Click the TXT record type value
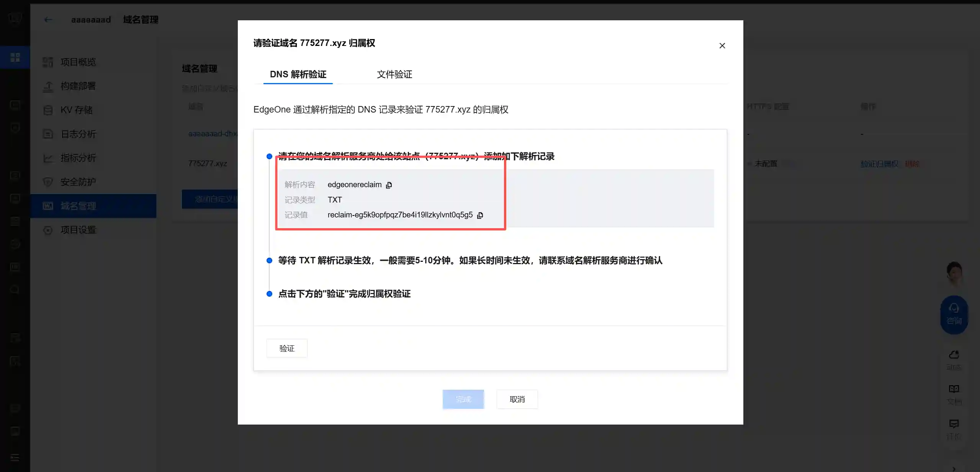 [x=335, y=200]
